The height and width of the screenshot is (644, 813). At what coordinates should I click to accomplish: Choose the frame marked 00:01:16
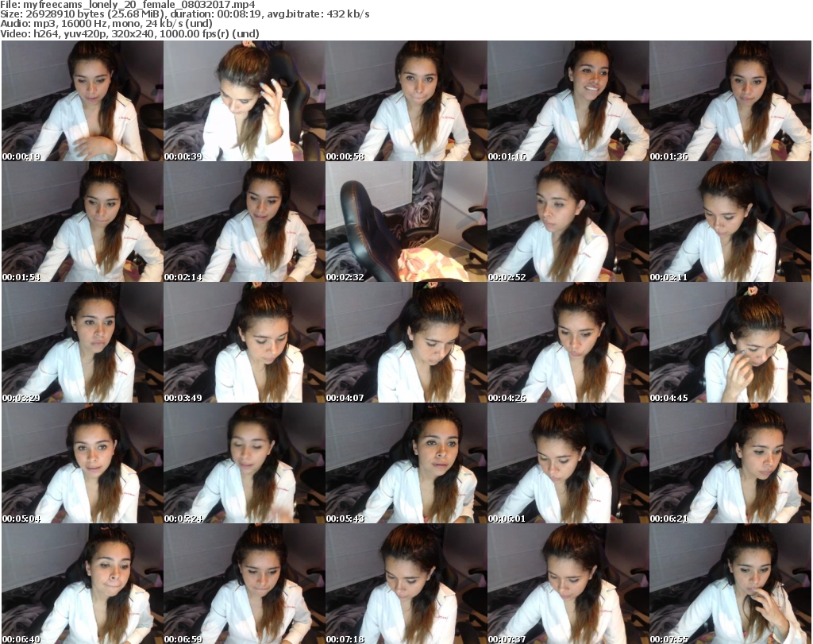pyautogui.click(x=568, y=101)
